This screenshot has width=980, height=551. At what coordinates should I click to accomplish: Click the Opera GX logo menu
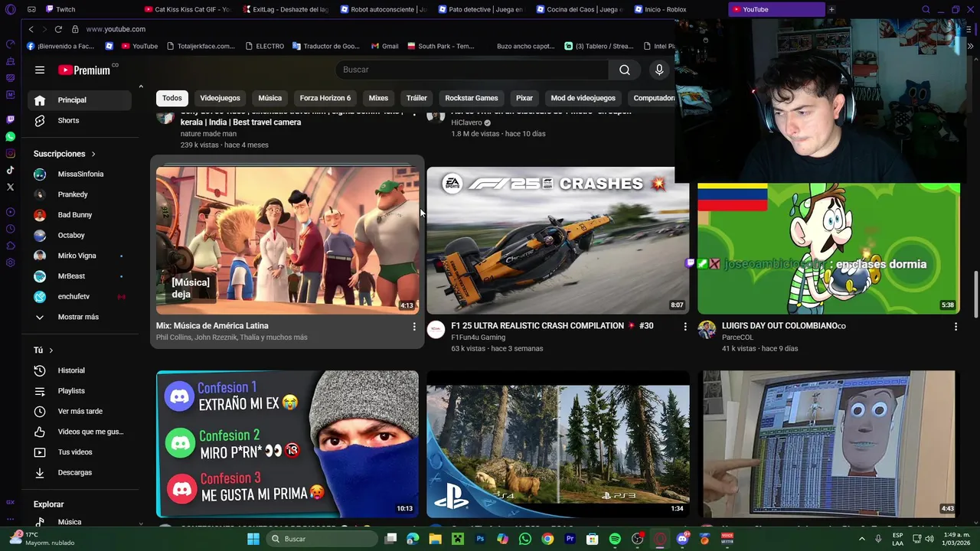point(10,9)
